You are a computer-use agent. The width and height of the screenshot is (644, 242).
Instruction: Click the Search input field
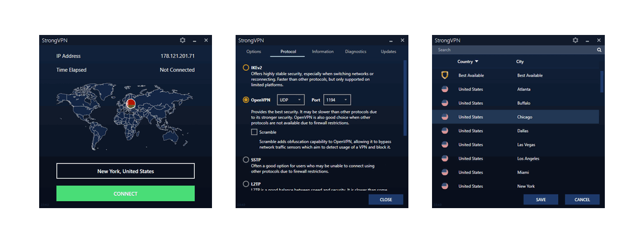point(515,50)
